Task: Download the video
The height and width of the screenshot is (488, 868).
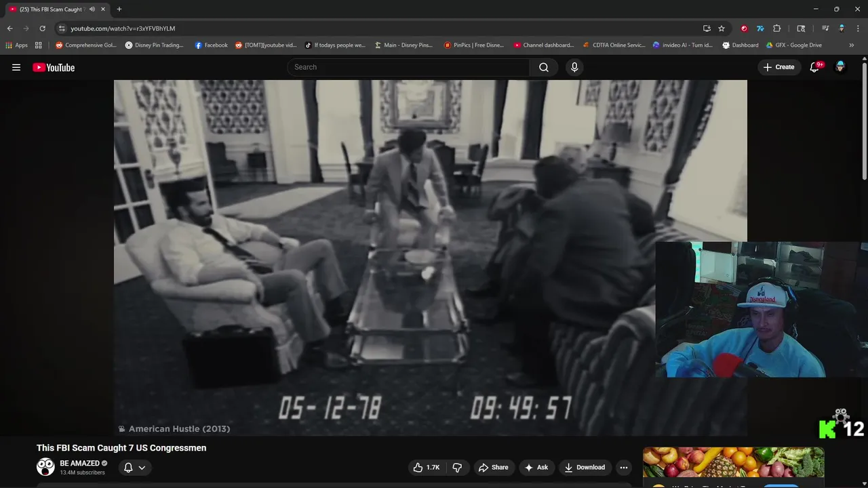Action: 585,467
